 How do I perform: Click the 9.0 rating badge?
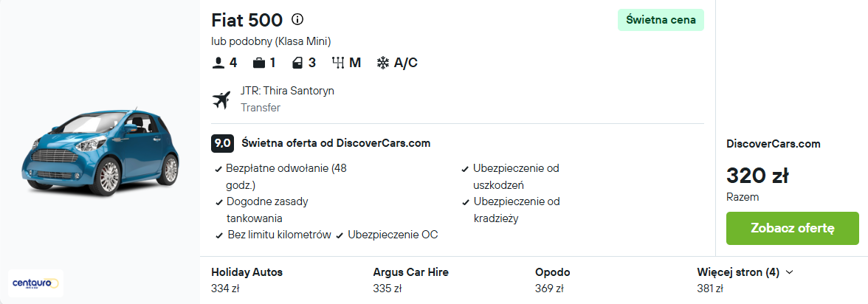[x=223, y=143]
